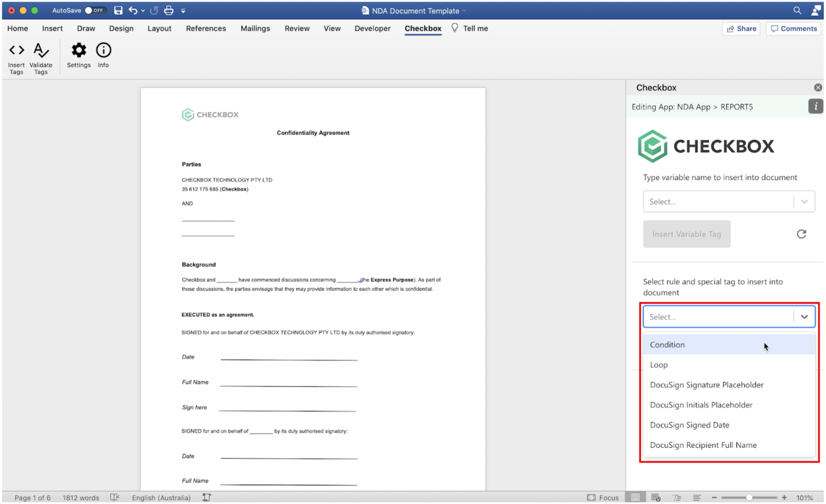The width and height of the screenshot is (826, 504).
Task: Choose Condition from the list
Action: (x=729, y=344)
